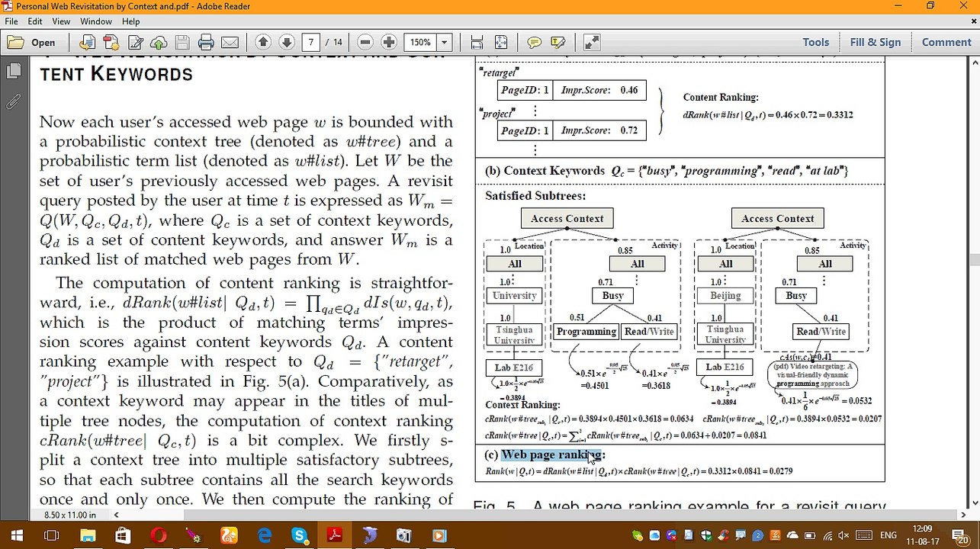Click the page size 8.50 x 11.00 in label

69,515
